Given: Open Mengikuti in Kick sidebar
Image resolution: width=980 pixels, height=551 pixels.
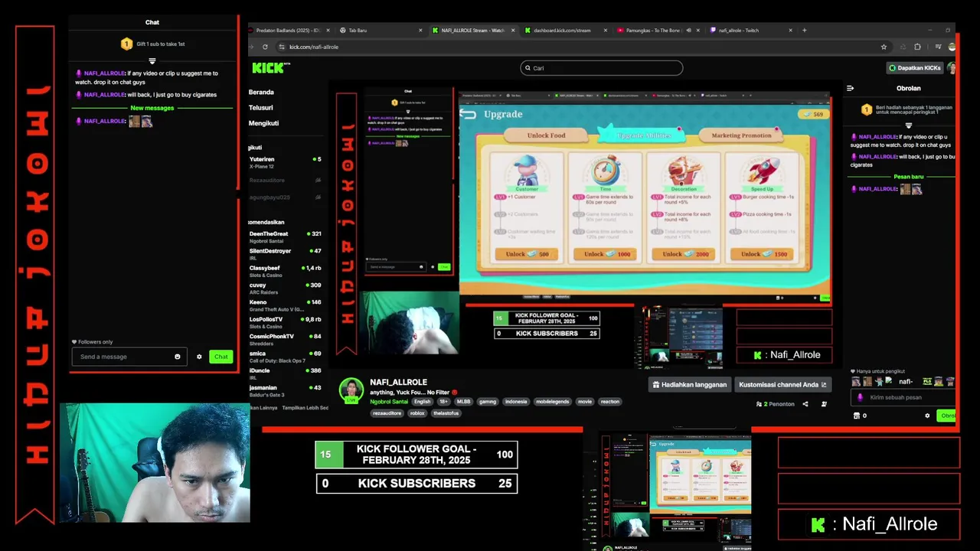Looking at the screenshot, I should (264, 123).
